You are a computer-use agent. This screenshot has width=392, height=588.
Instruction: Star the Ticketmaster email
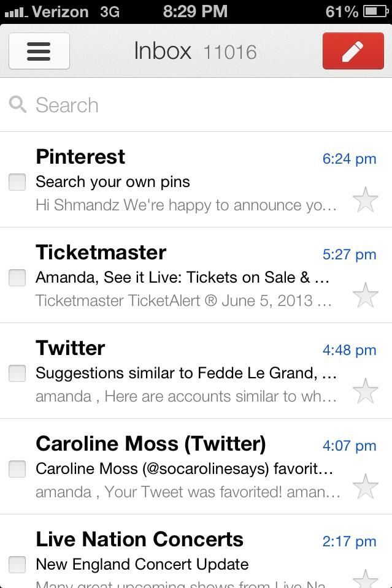366,296
